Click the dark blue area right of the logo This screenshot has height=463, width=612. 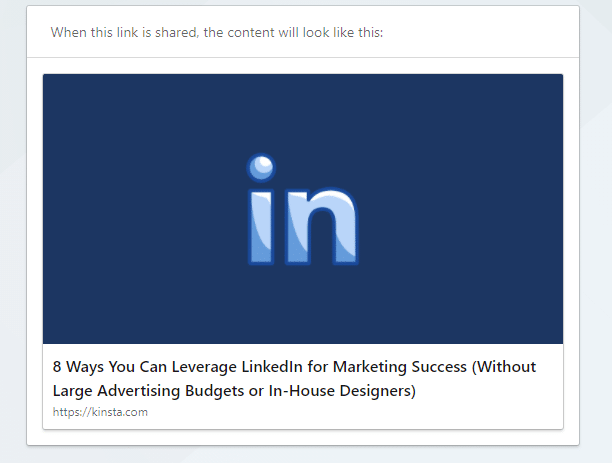(x=470, y=210)
